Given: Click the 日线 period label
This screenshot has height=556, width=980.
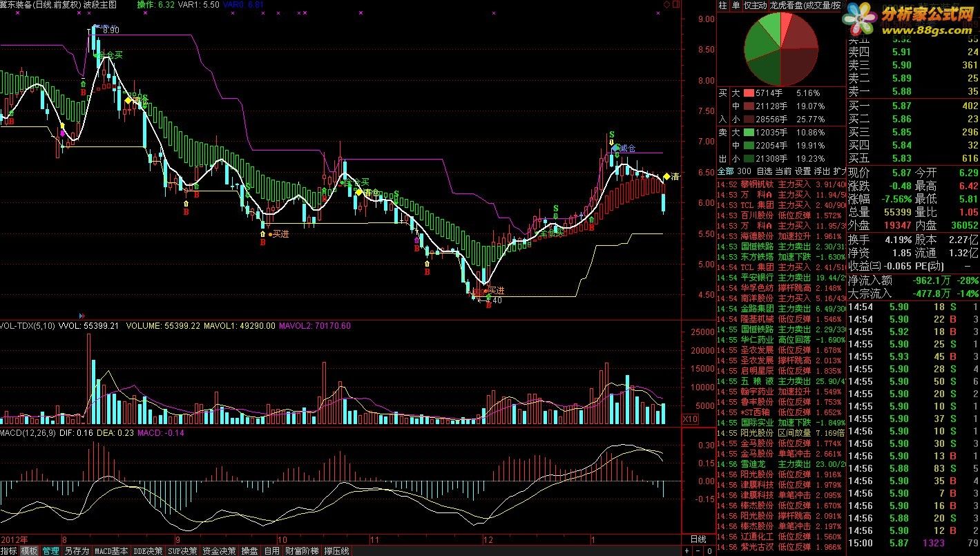Looking at the screenshot, I should [x=698, y=539].
